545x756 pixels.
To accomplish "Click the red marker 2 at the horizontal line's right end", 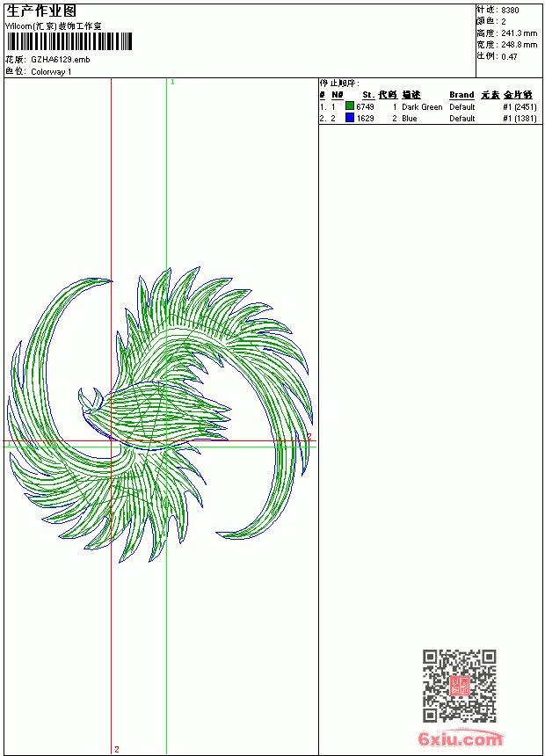I will (309, 436).
